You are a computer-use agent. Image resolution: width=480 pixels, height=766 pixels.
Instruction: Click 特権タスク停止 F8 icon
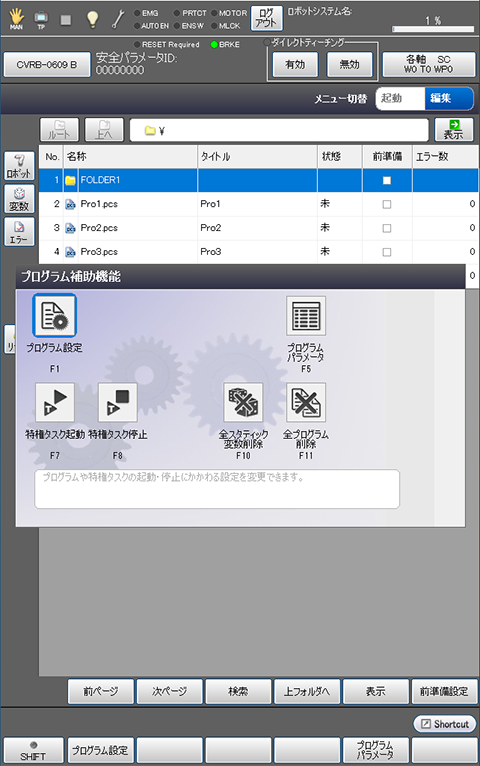118,402
